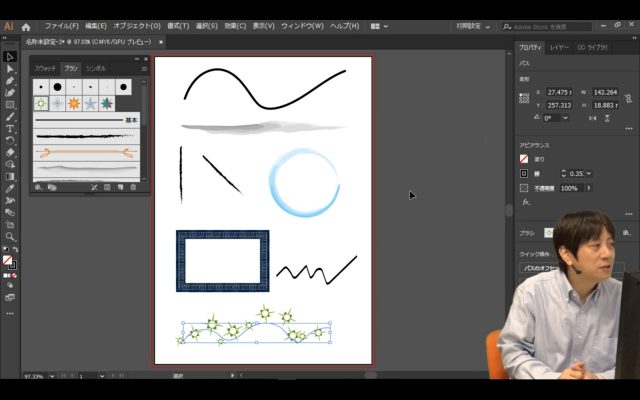Open the 効果(C) menu
The height and width of the screenshot is (400, 640).
pos(235,26)
